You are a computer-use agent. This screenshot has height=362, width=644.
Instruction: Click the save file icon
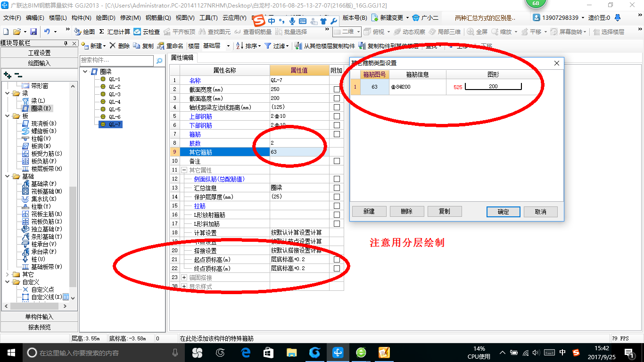[33, 32]
